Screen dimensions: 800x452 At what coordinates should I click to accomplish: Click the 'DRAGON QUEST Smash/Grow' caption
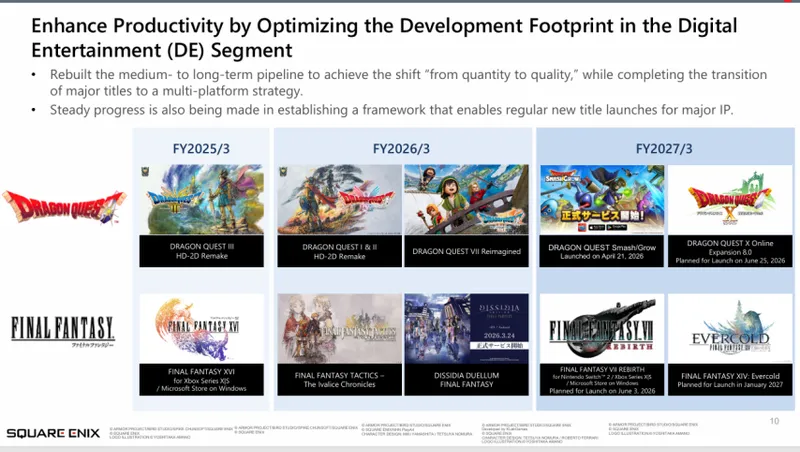[602, 251]
